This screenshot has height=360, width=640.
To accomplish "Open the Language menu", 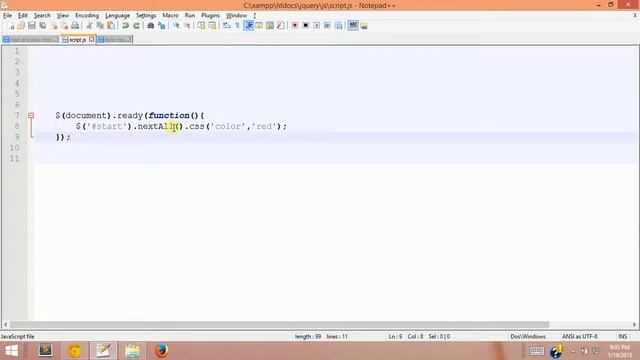I will coord(117,16).
